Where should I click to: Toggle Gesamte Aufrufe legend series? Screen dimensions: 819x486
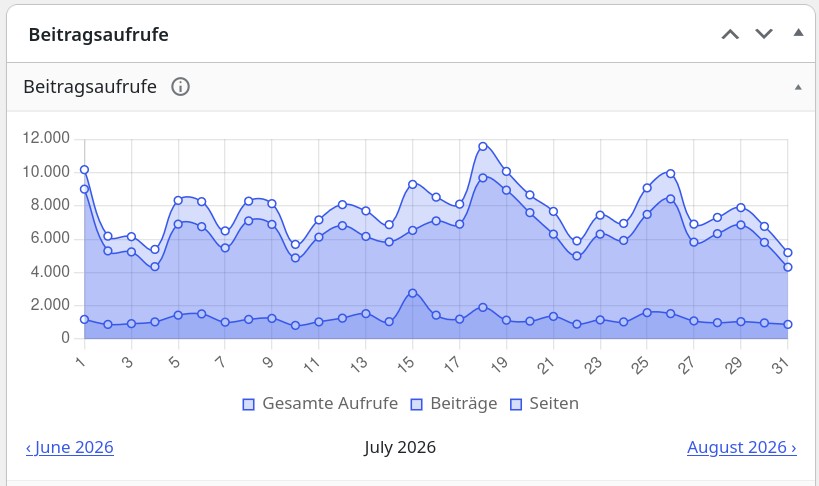(320, 404)
